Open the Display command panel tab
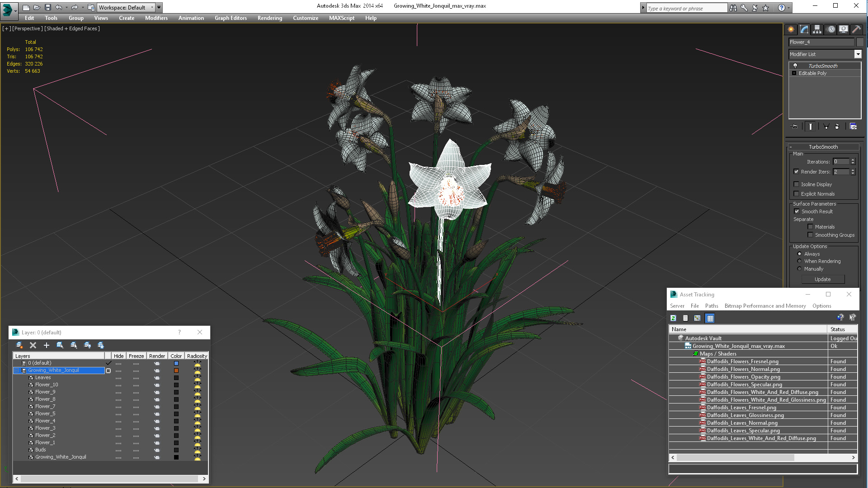Viewport: 868px width, 488px height. [x=844, y=29]
